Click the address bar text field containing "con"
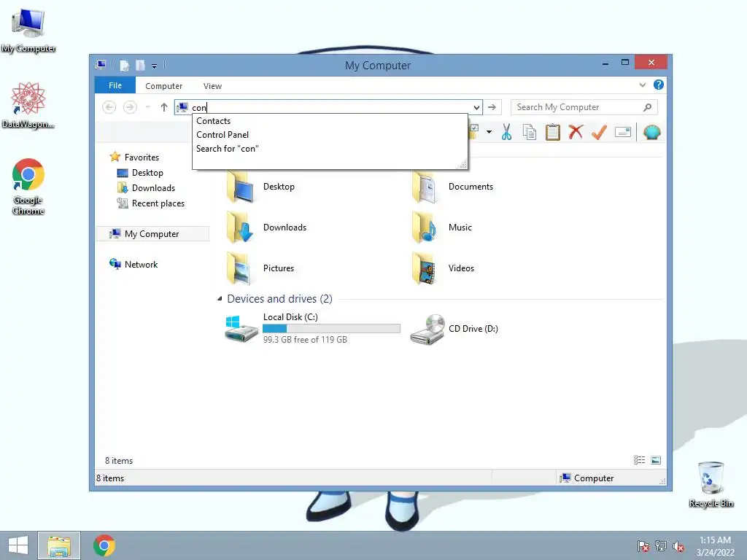Viewport: 747px width, 560px height. pos(329,108)
